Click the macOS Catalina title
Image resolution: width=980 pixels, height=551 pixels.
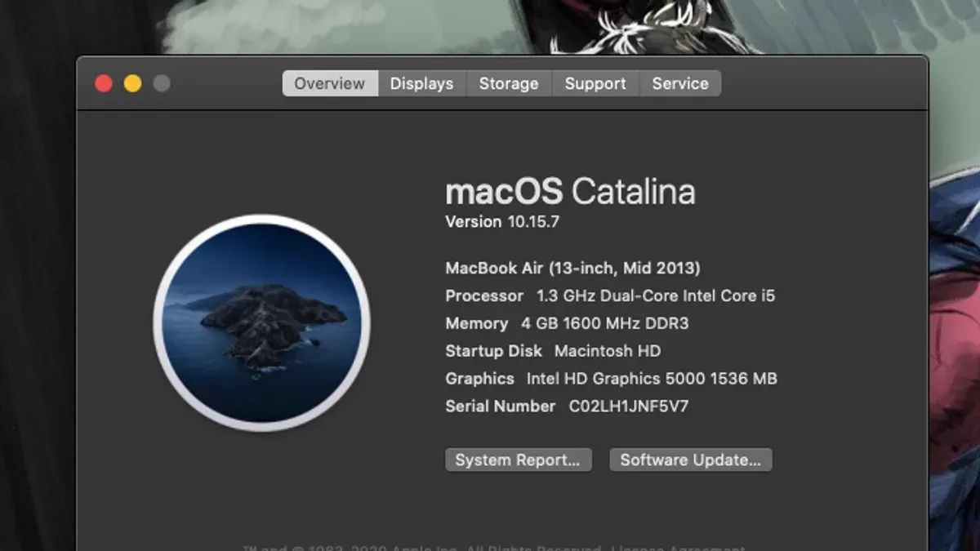(x=570, y=192)
